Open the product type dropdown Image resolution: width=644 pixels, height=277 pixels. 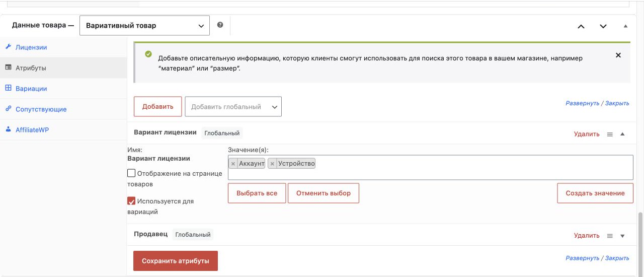pyautogui.click(x=144, y=25)
